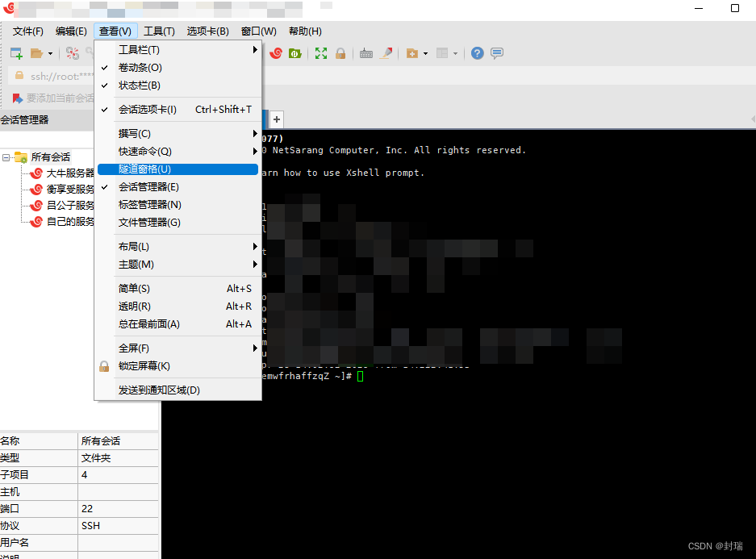Screen dimensions: 756x559
Task: Click the new session tab plus button
Action: (x=276, y=119)
